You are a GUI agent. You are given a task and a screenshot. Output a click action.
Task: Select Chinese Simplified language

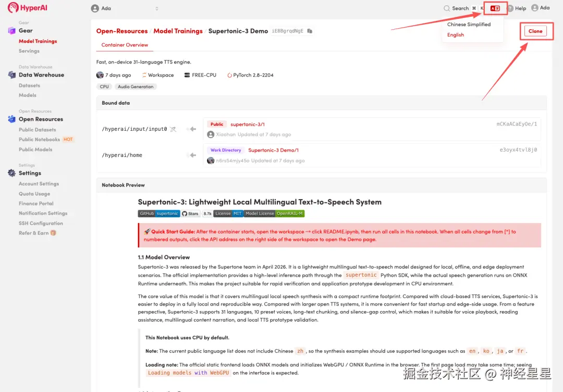469,24
